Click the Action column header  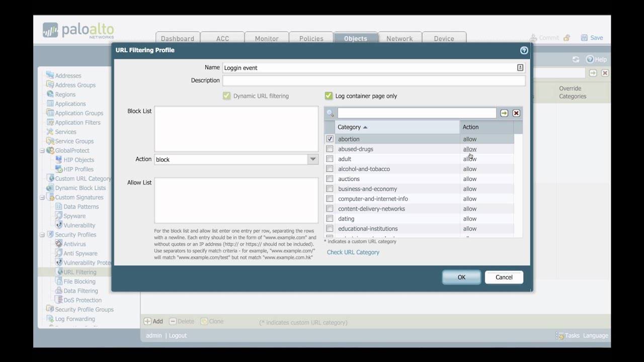click(487, 127)
